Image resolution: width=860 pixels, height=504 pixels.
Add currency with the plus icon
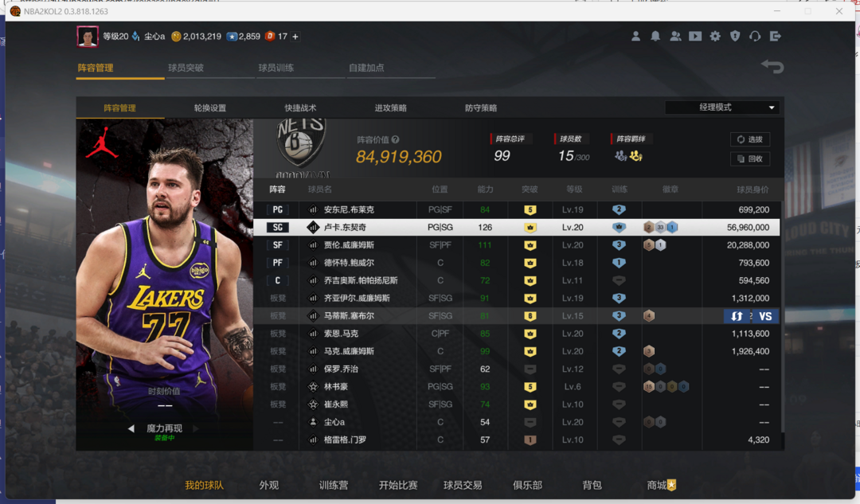click(x=295, y=36)
